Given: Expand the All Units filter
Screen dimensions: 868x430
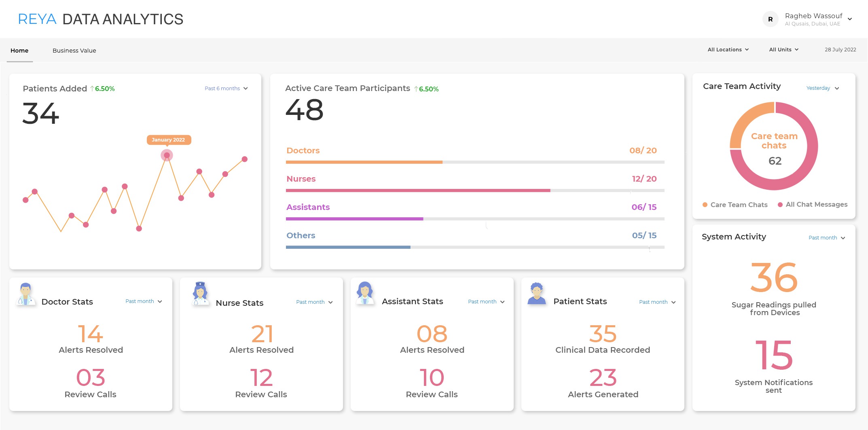Looking at the screenshot, I should click(x=783, y=50).
